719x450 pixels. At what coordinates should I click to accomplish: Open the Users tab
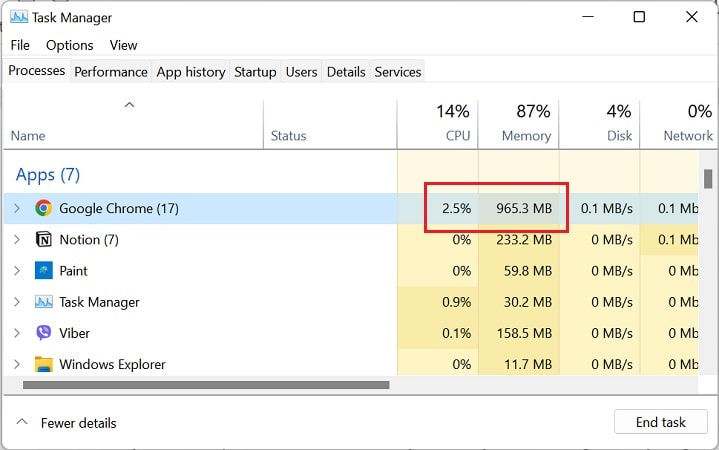pos(301,72)
